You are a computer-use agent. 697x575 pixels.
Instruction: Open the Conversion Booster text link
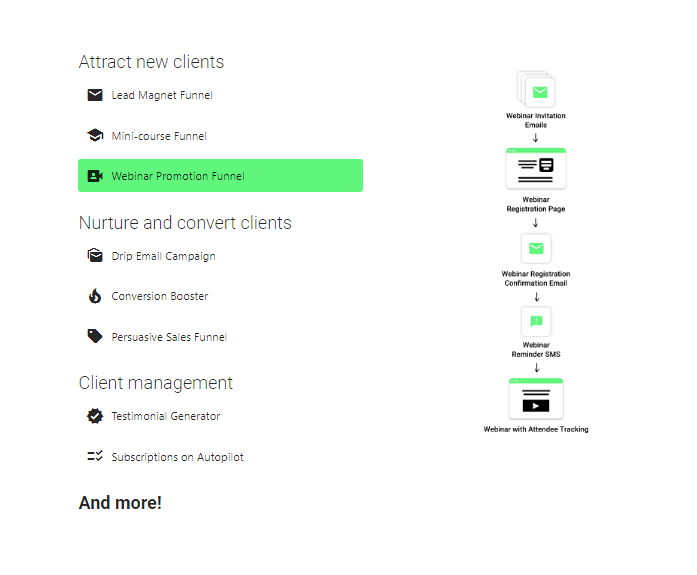click(160, 296)
